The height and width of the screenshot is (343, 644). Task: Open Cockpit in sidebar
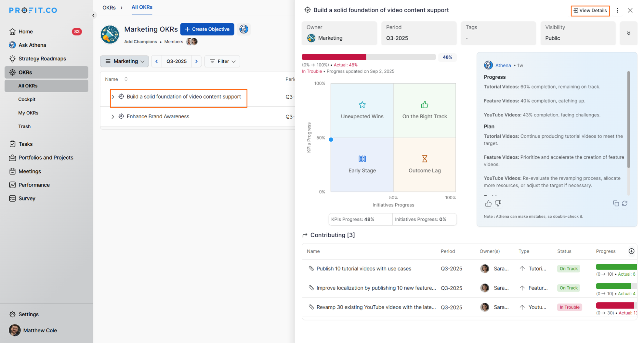[x=27, y=99]
